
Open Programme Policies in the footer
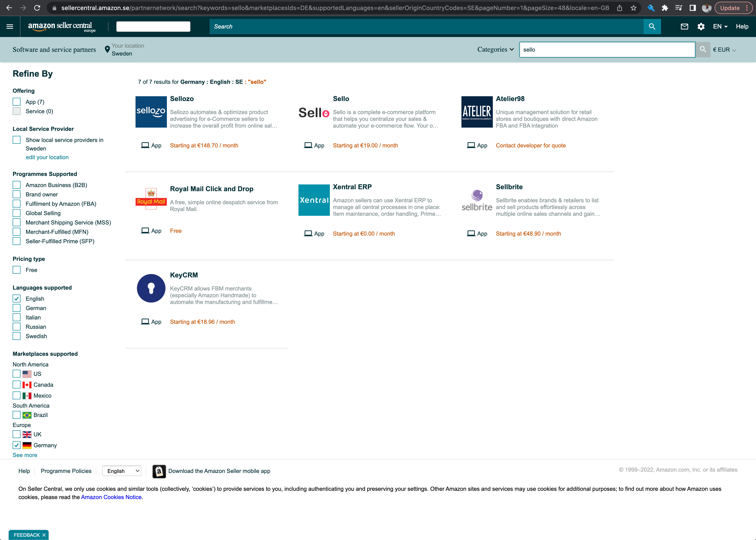66,471
